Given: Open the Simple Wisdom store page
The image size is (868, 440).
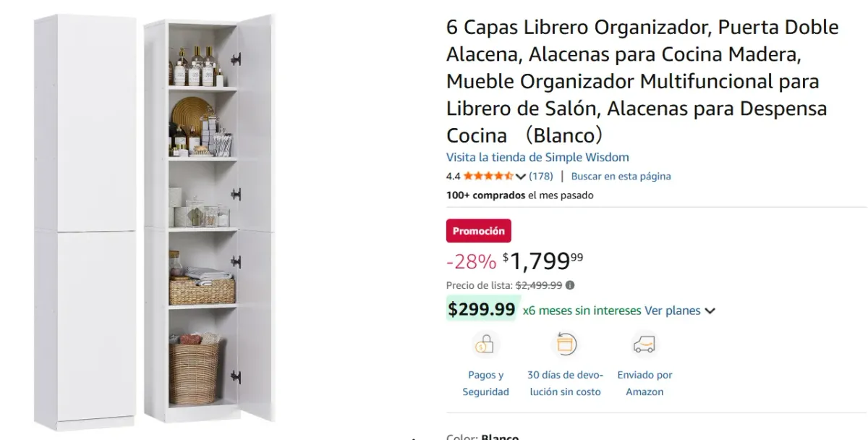Looking at the screenshot, I should [x=537, y=156].
